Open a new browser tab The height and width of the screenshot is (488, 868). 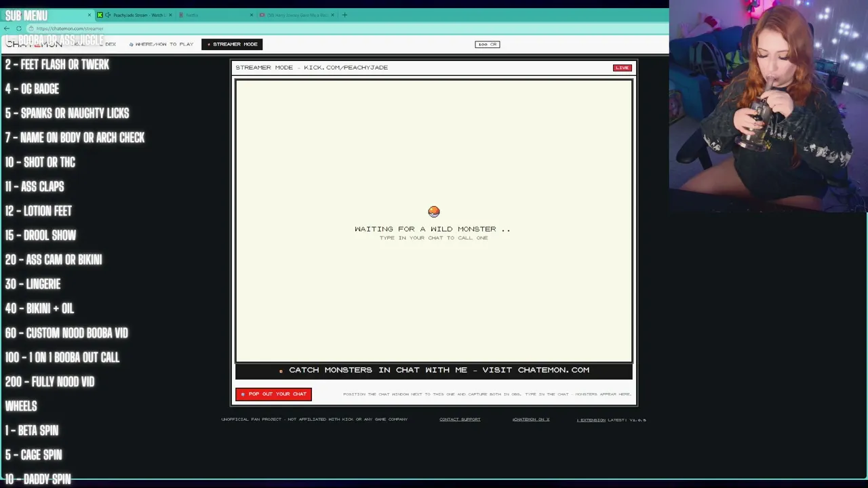(x=344, y=15)
